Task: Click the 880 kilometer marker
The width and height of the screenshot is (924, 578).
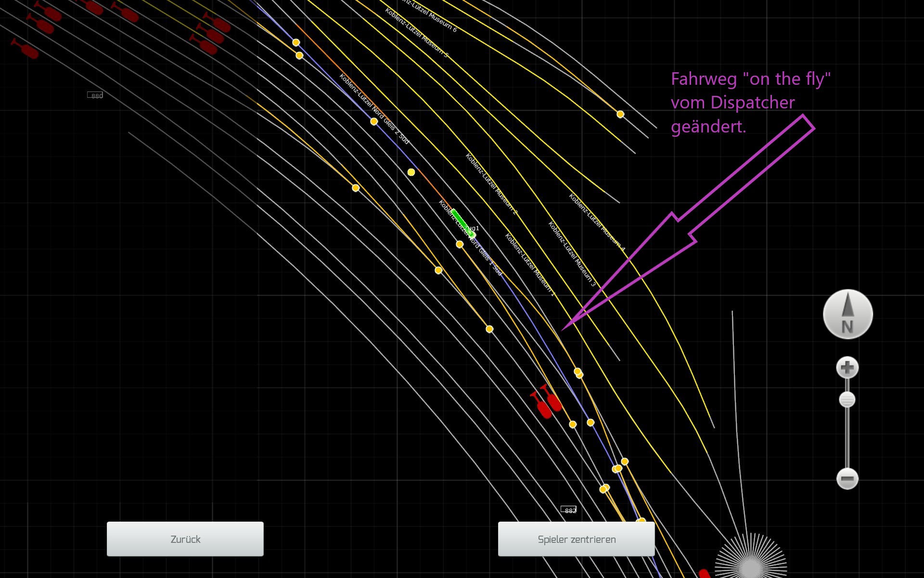Action: click(95, 95)
